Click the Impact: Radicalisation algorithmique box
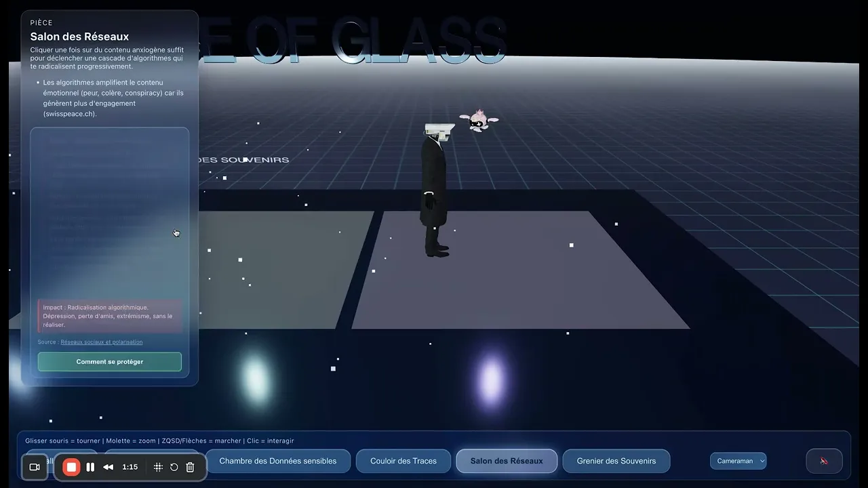 click(x=110, y=316)
